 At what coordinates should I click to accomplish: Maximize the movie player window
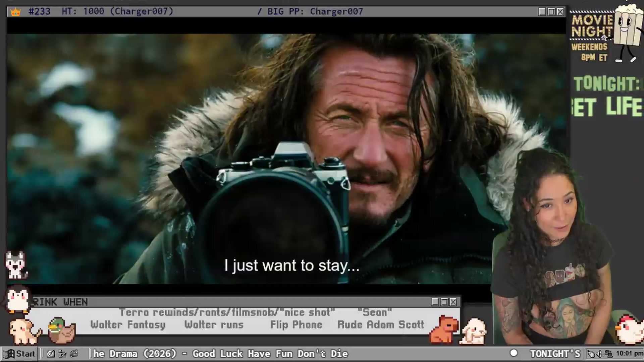point(551,12)
